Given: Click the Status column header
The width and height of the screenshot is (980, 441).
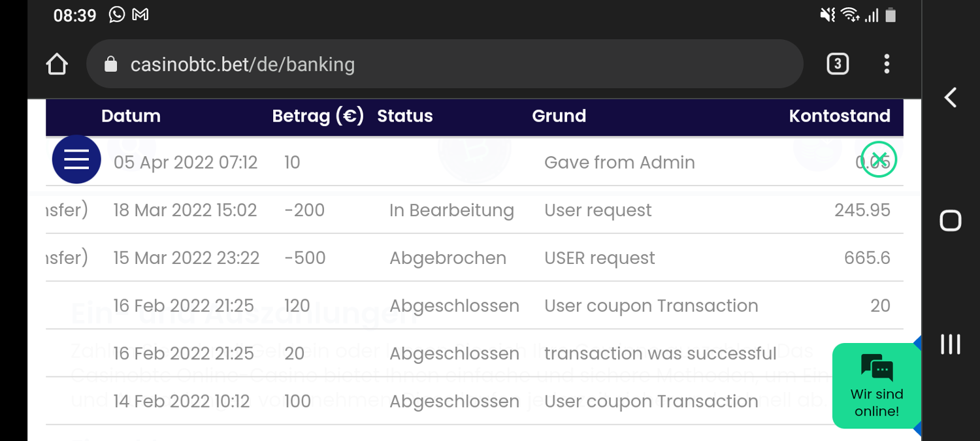Looking at the screenshot, I should [405, 116].
